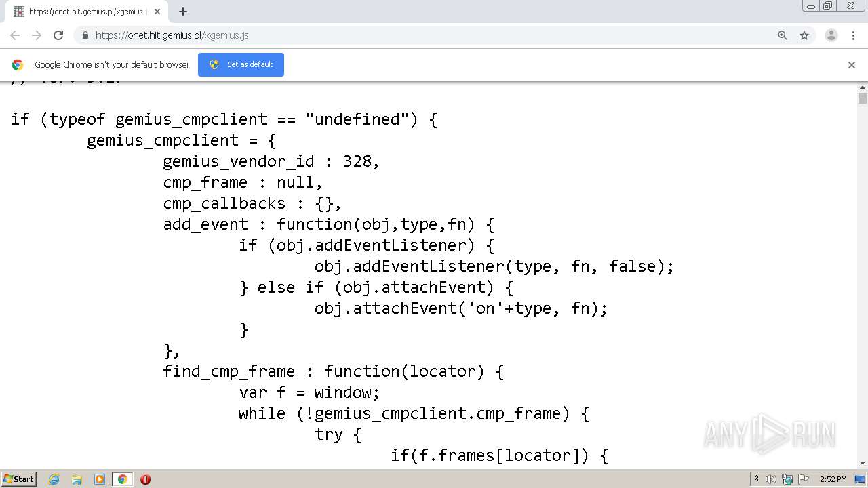Click 'find_cmp_frame : function(locator) {' line
The width and height of the screenshot is (868, 488).
333,371
